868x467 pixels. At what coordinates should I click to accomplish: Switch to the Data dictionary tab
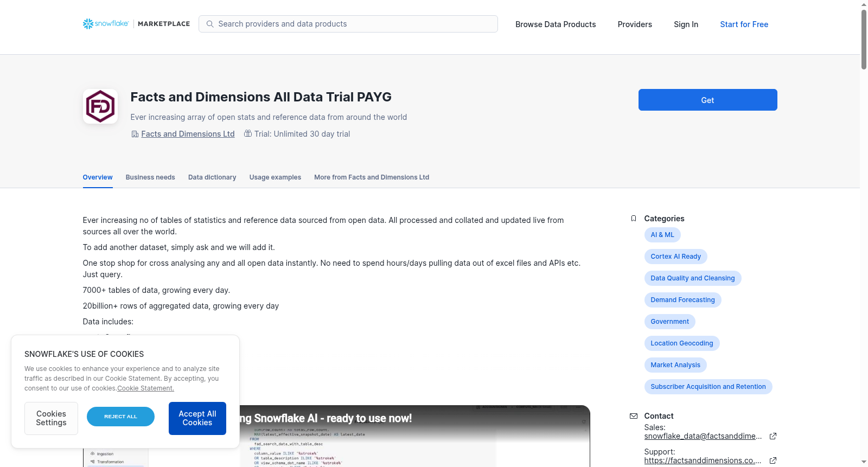(212, 177)
